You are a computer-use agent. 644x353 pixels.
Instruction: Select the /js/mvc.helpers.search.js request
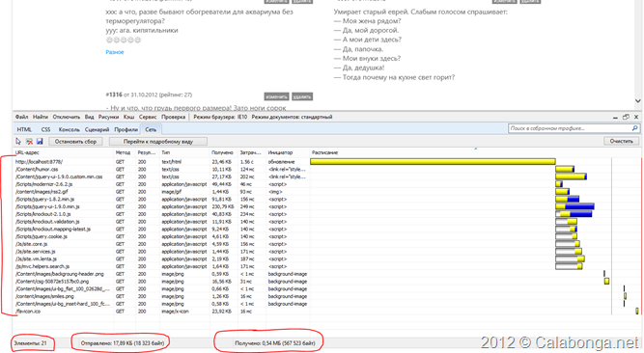point(42,266)
